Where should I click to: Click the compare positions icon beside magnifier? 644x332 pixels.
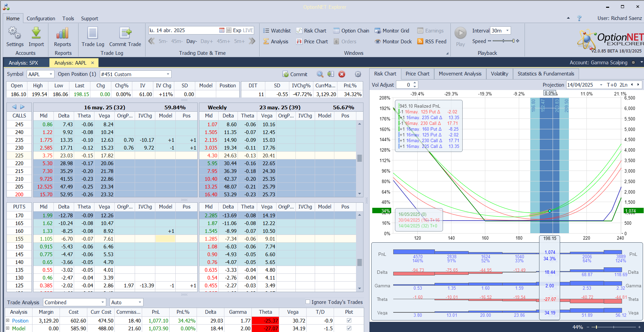coord(331,74)
